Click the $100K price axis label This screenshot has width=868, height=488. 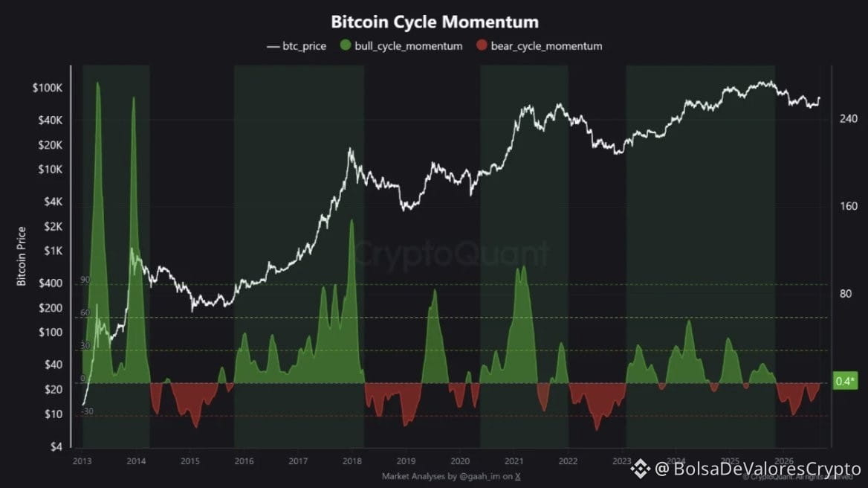tap(48, 88)
